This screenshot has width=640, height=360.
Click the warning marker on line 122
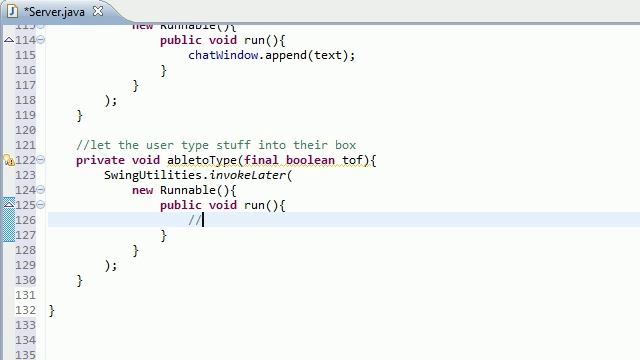tap(9, 160)
